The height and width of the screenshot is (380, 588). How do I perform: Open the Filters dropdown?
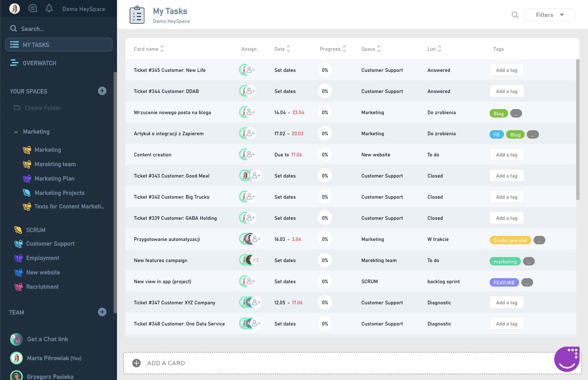tap(550, 15)
